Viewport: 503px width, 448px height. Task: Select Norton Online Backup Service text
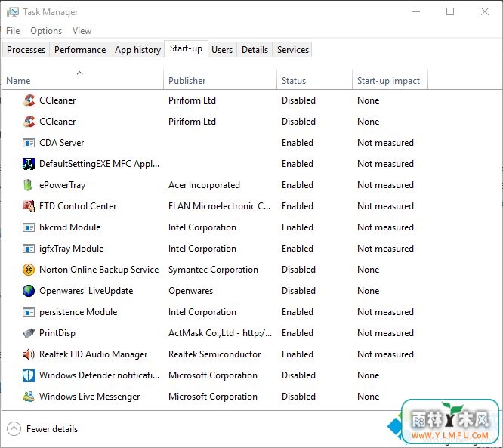[99, 270]
